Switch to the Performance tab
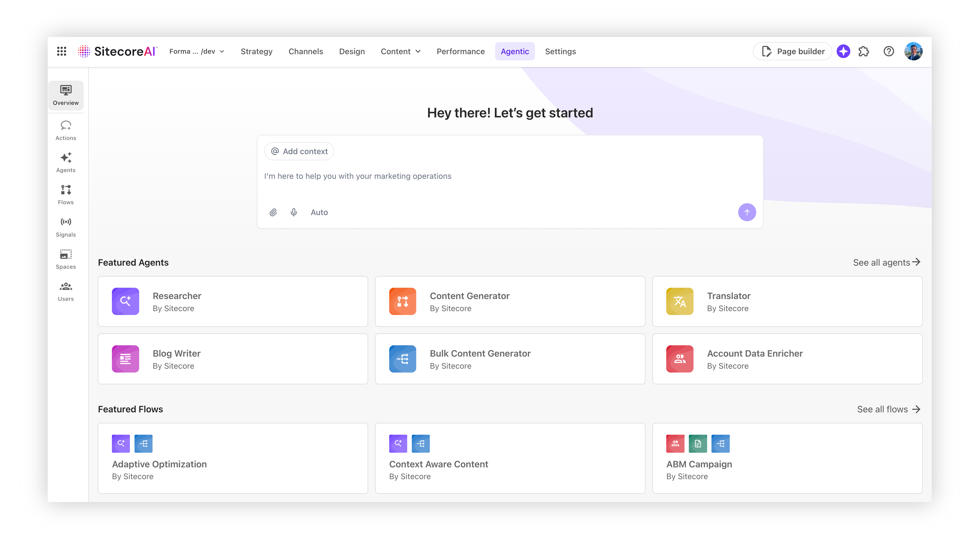The width and height of the screenshot is (980, 539). pyautogui.click(x=460, y=51)
